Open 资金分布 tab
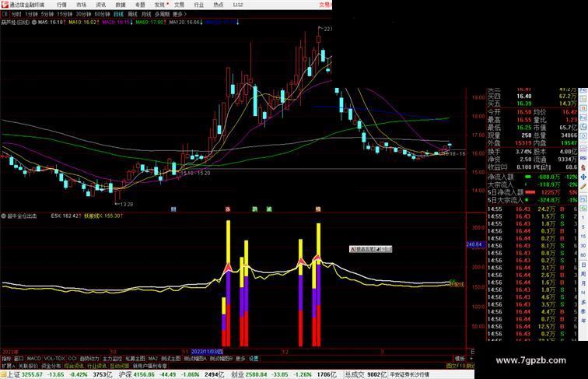This screenshot has height=379, width=588. [x=51, y=366]
